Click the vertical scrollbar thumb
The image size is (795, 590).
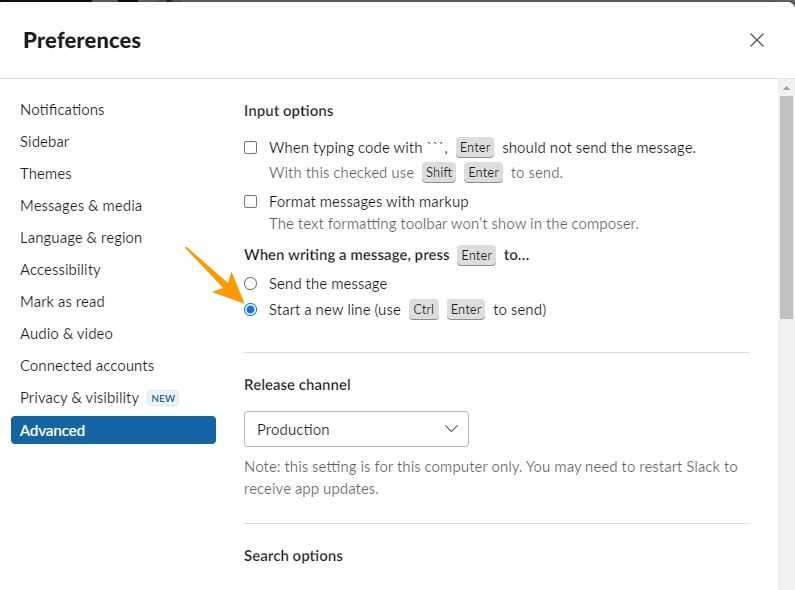point(786,207)
